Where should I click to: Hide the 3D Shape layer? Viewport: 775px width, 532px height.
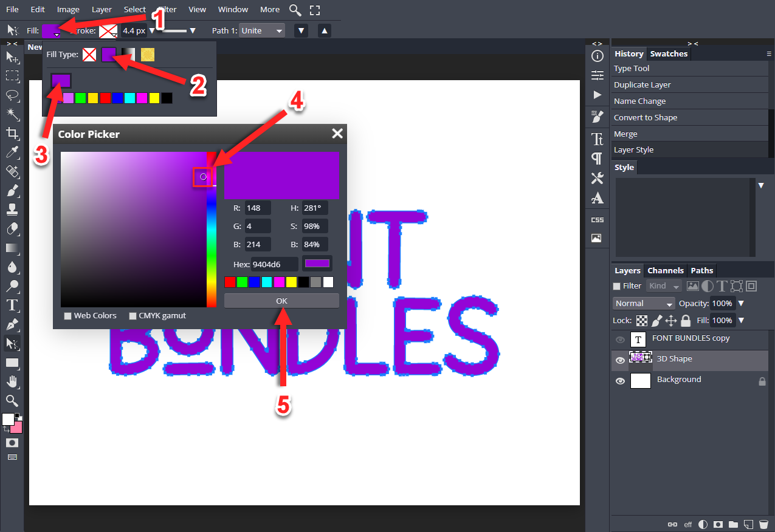(x=620, y=360)
